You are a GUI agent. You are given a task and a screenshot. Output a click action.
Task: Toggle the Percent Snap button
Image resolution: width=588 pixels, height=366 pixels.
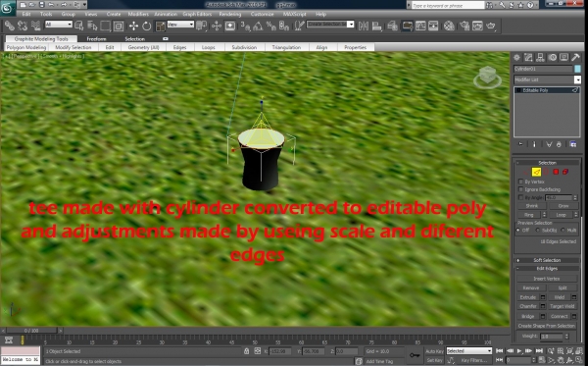270,26
